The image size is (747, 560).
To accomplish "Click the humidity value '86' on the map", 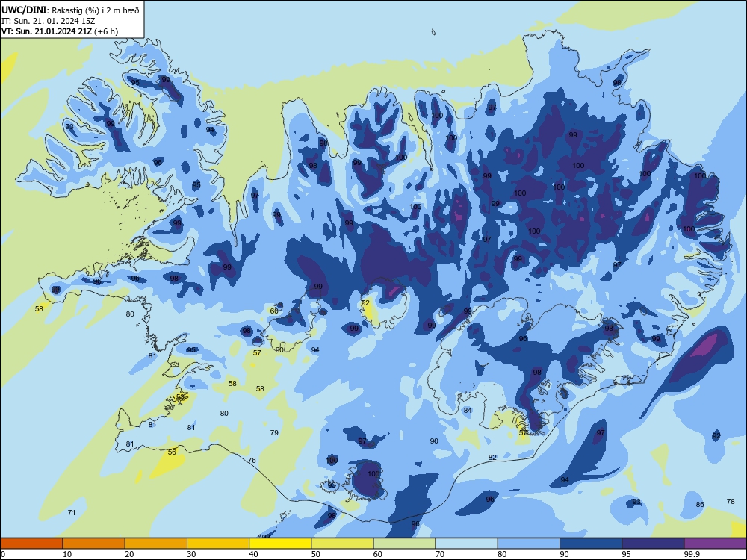I will [700, 504].
